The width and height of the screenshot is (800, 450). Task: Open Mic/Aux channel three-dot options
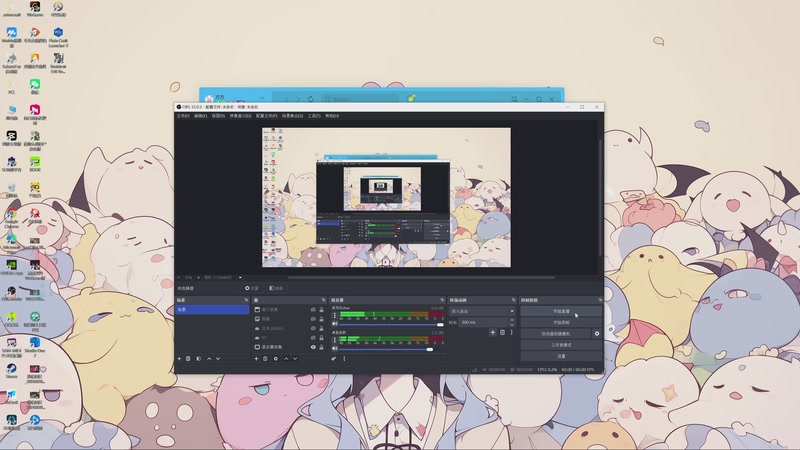pos(335,315)
